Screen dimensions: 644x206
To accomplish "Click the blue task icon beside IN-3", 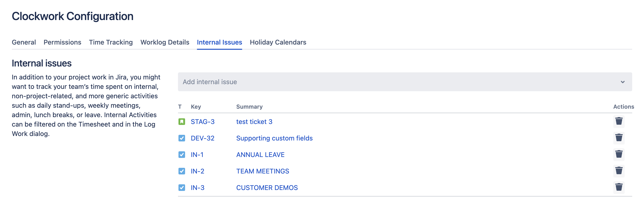I will click(182, 188).
